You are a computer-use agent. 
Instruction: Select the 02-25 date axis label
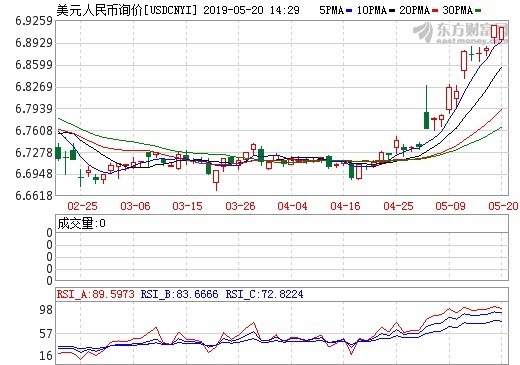coord(82,206)
